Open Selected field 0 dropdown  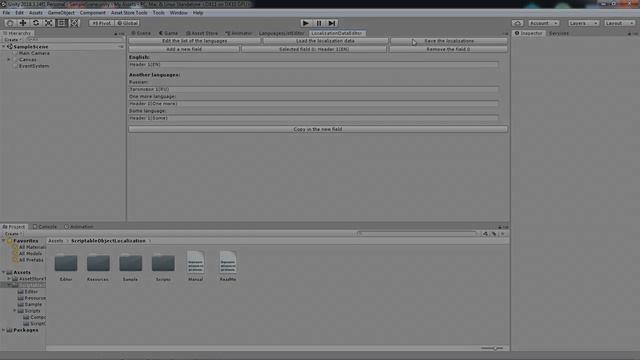tap(314, 49)
